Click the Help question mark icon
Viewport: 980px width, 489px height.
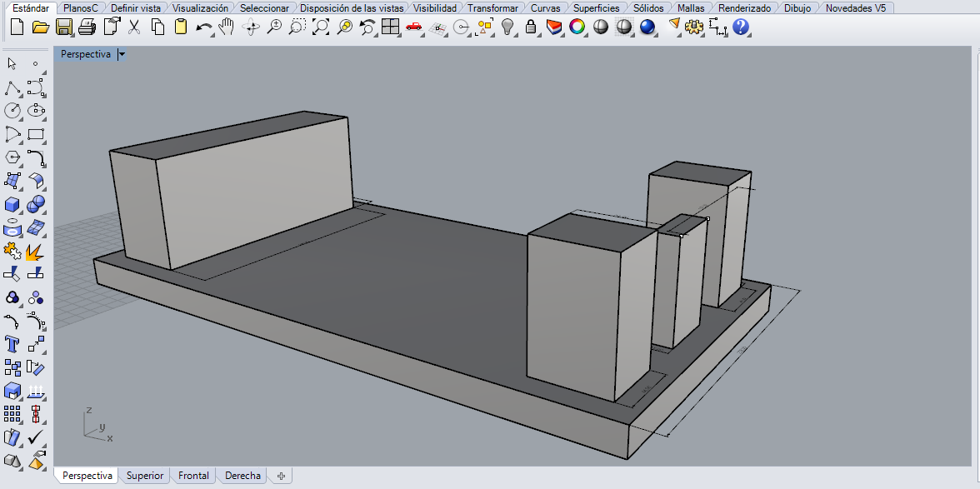(x=741, y=27)
